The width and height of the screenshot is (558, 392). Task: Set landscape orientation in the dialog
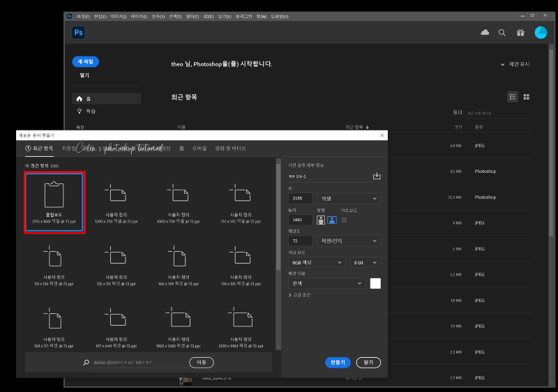[332, 220]
